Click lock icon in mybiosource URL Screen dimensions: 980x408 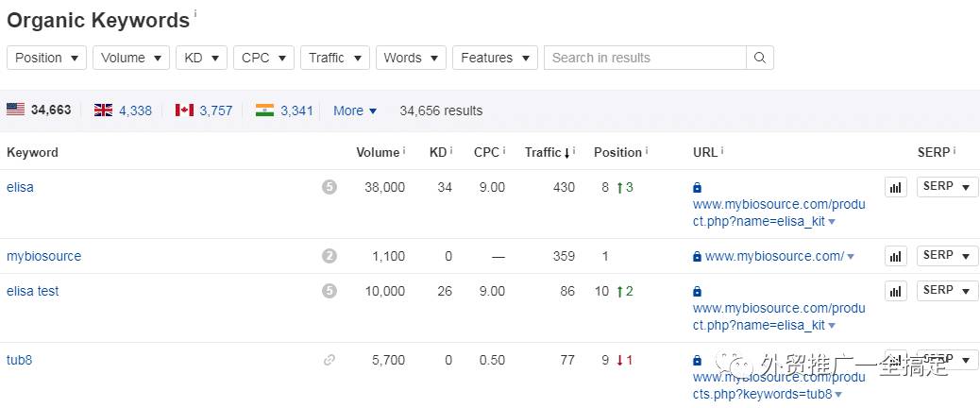click(697, 256)
